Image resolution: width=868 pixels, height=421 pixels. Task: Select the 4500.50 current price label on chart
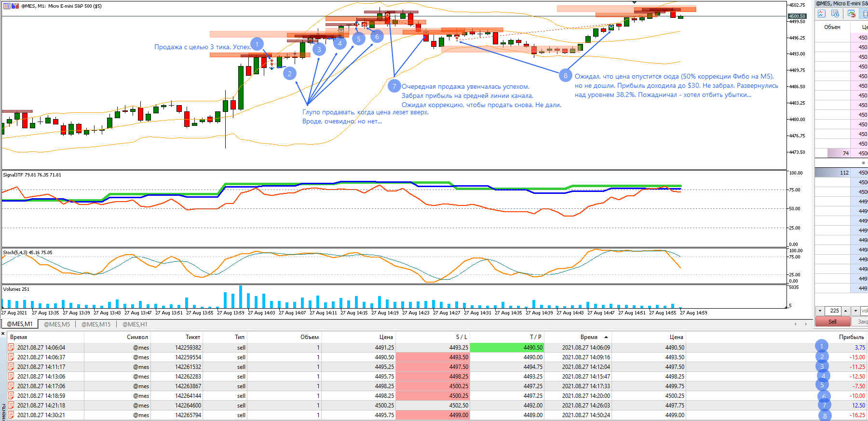(x=797, y=16)
